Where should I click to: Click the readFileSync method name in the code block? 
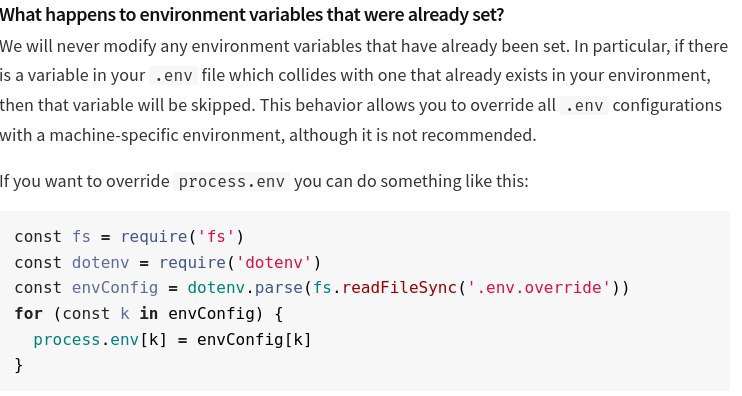(399, 288)
